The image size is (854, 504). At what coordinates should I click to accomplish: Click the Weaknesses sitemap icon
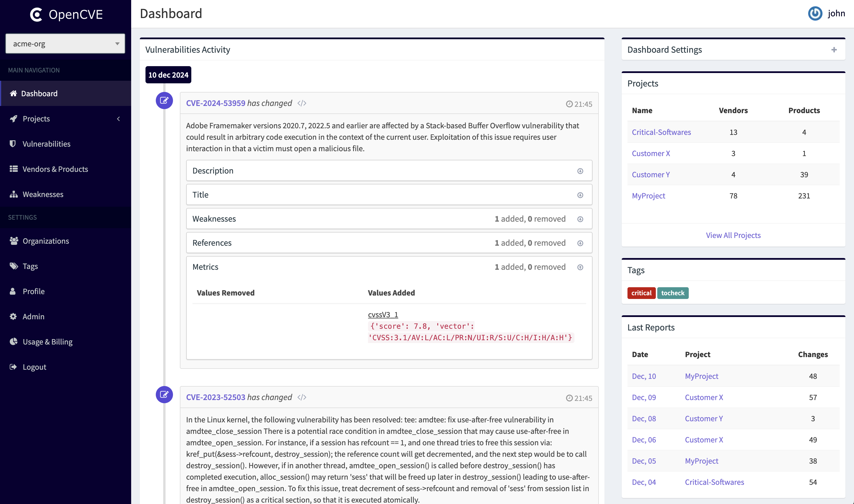(x=13, y=194)
